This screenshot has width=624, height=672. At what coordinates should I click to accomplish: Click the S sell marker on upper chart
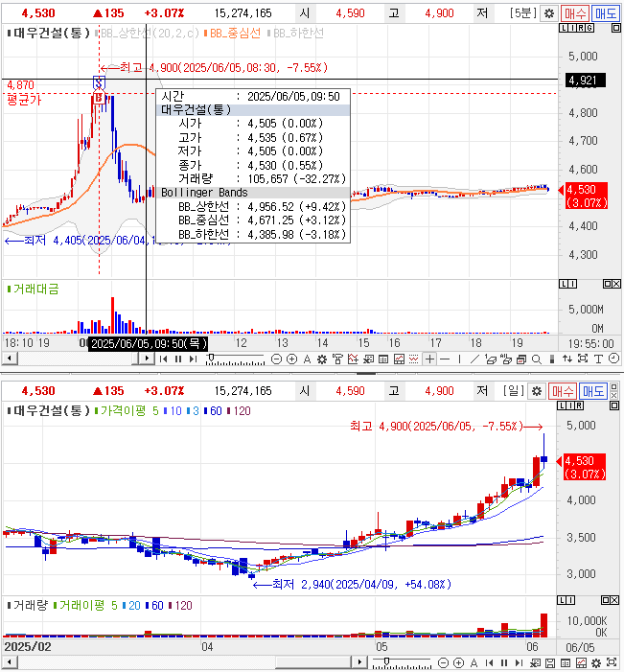point(99,81)
